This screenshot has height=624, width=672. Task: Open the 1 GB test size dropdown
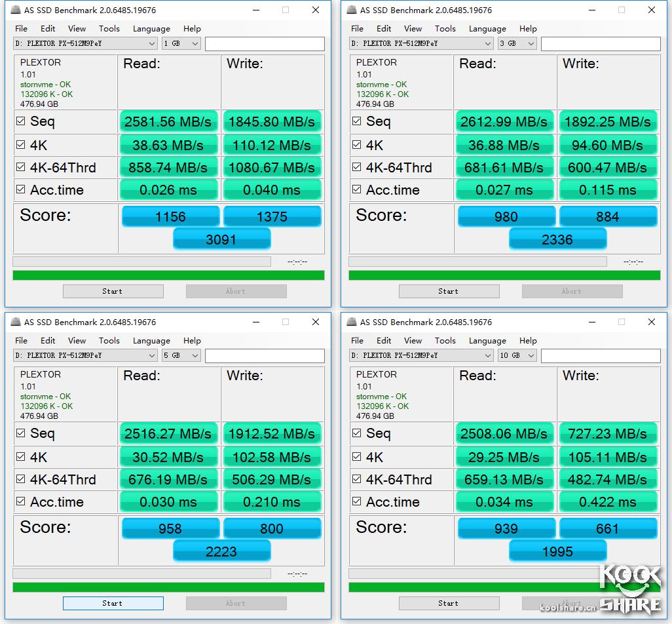pyautogui.click(x=181, y=43)
